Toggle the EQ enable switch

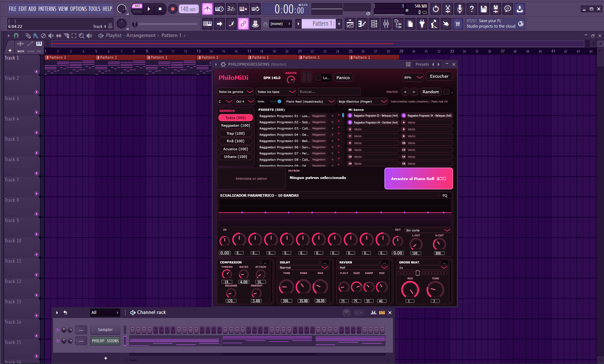click(439, 196)
